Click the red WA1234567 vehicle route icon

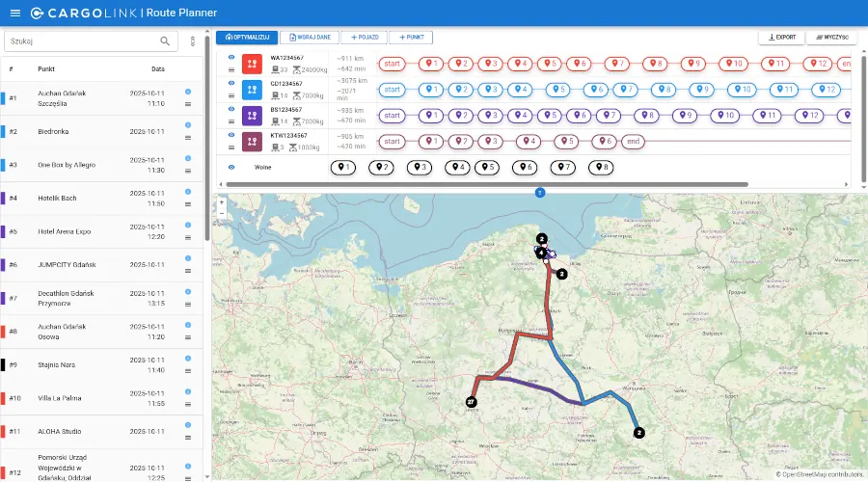[252, 64]
